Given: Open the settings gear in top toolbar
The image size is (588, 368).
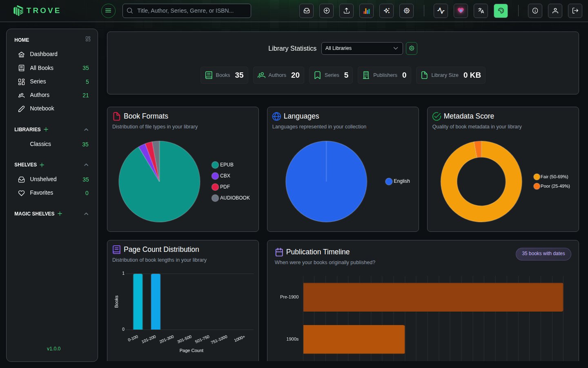Looking at the screenshot, I should tap(407, 11).
